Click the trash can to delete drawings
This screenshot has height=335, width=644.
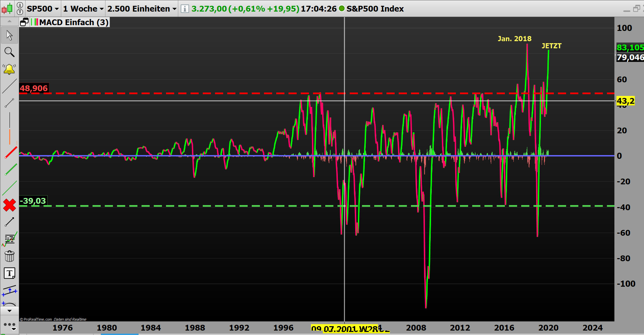point(10,255)
